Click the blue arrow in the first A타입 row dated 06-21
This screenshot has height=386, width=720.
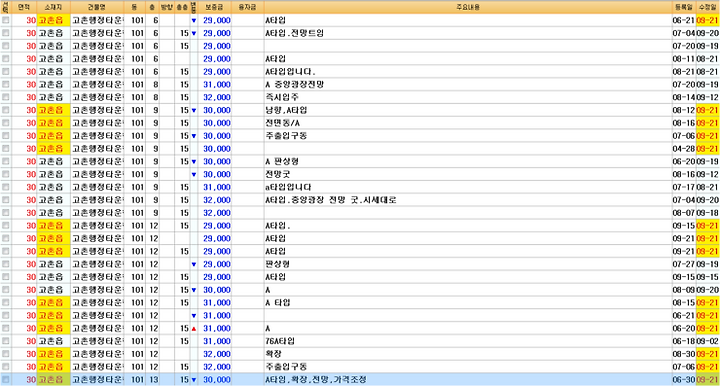pyautogui.click(x=193, y=21)
